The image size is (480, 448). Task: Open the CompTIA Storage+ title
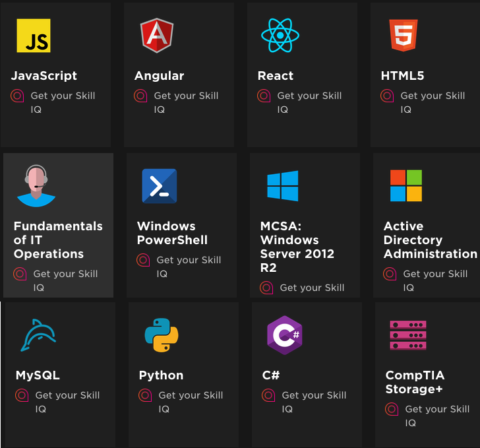(x=415, y=382)
